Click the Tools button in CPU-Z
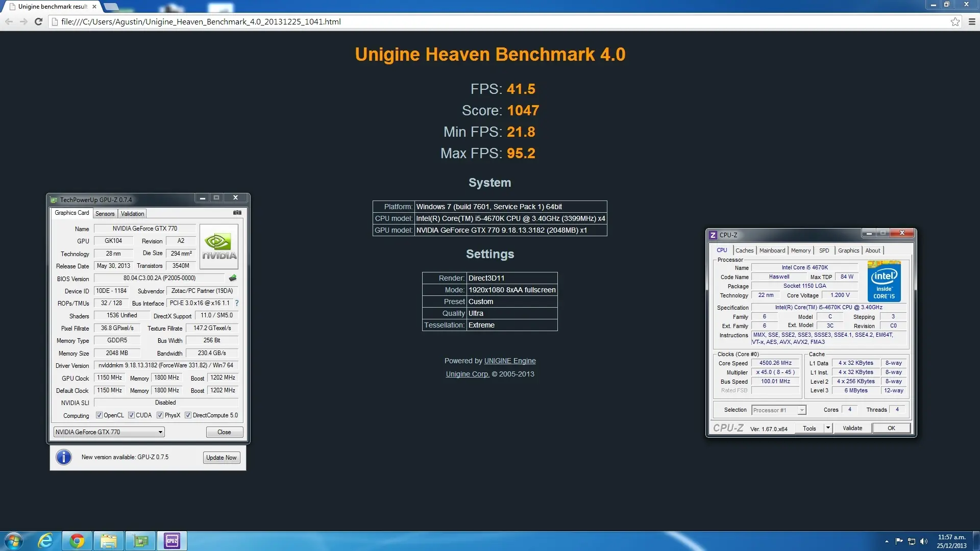The width and height of the screenshot is (980, 551). (810, 428)
